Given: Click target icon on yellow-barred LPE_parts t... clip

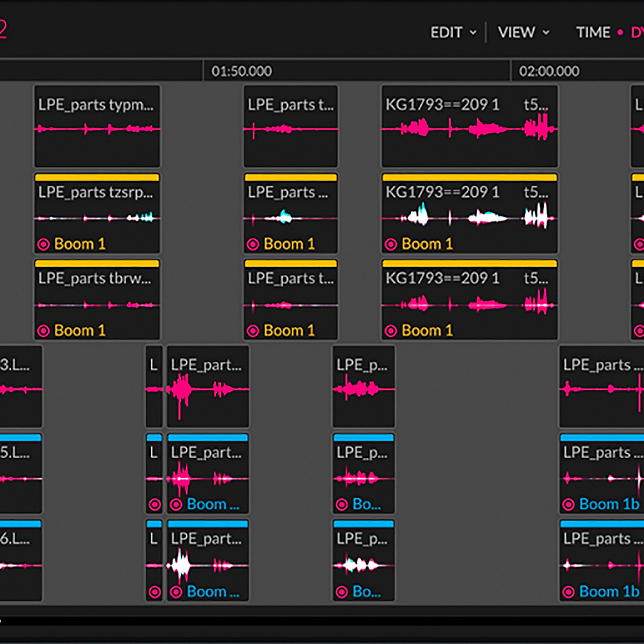Looking at the screenshot, I should click(x=253, y=331).
